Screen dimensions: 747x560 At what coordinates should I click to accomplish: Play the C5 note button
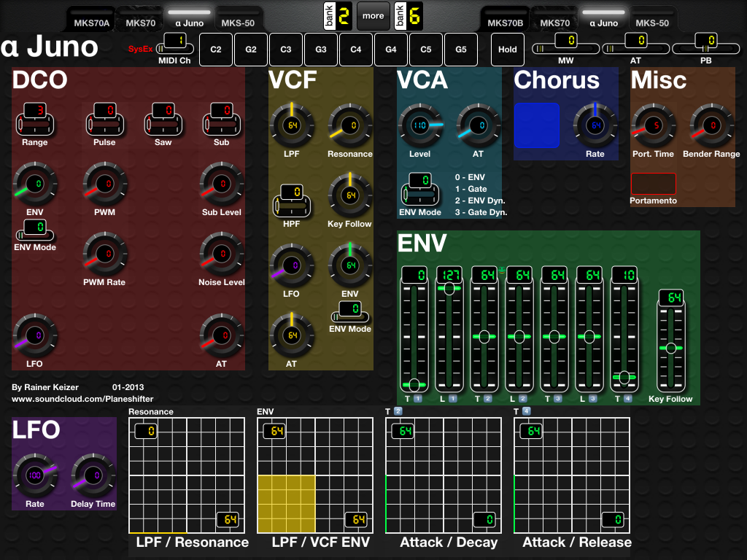(x=426, y=50)
